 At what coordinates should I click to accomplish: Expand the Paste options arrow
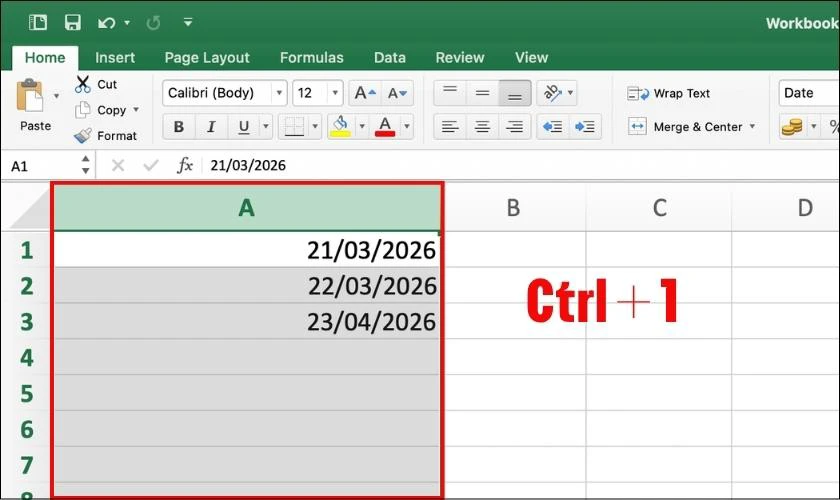coord(56,96)
